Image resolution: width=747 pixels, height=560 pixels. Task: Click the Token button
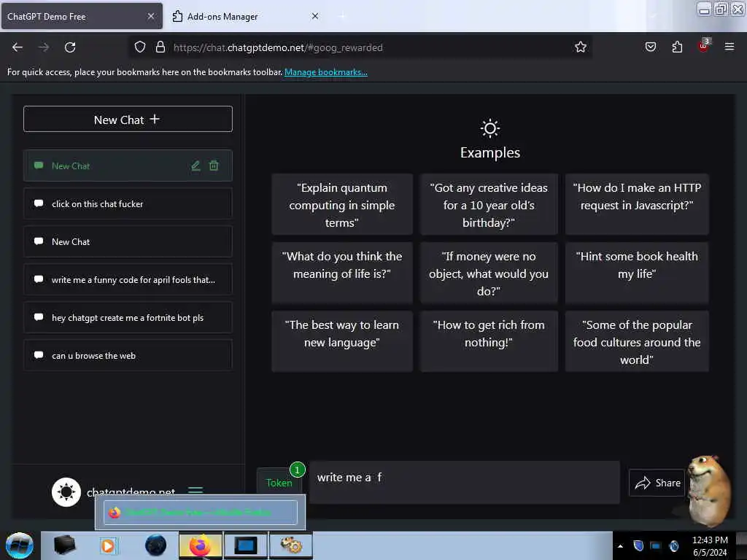(x=279, y=483)
